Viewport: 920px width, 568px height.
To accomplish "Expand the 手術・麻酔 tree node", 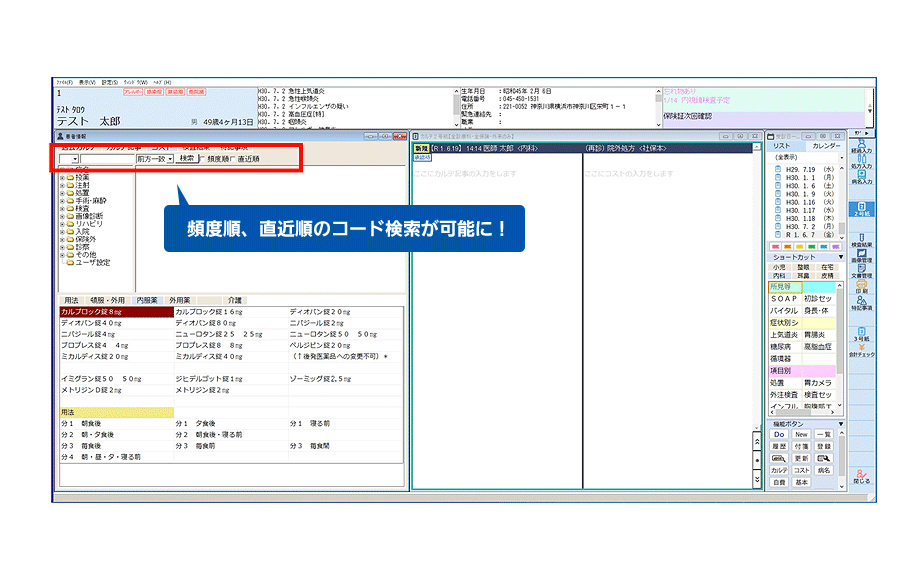I will point(62,201).
